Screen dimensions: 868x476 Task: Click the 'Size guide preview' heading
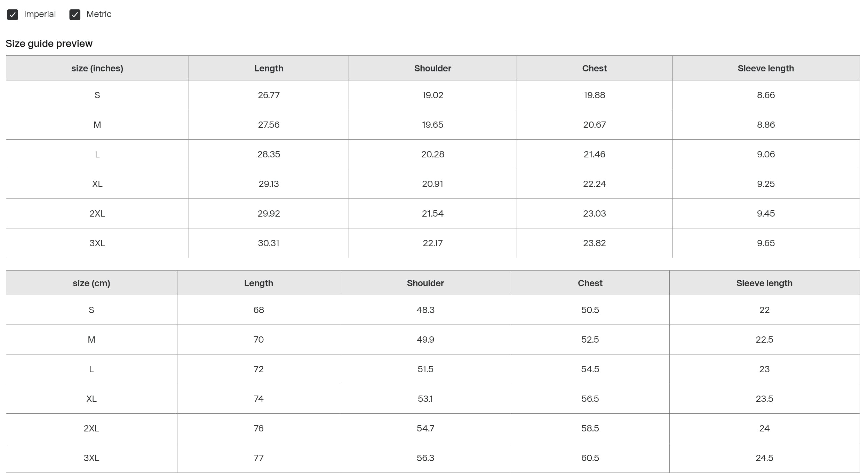pyautogui.click(x=49, y=44)
